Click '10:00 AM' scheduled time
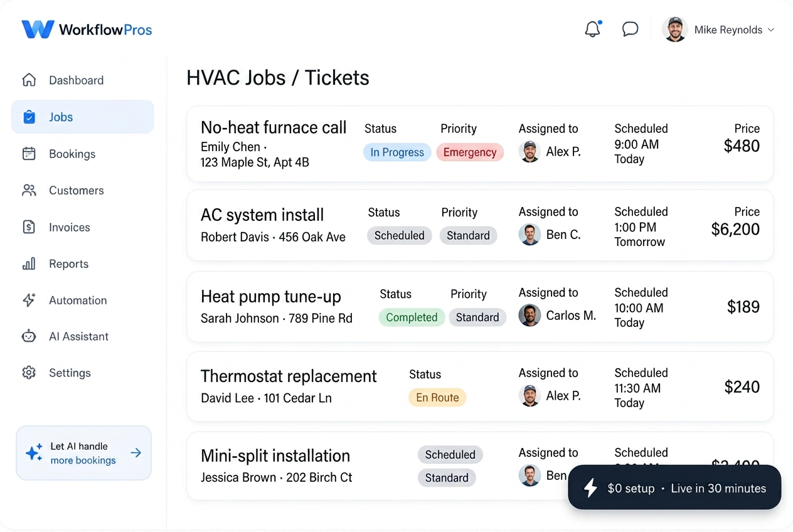This screenshot has width=793, height=532. 639,308
